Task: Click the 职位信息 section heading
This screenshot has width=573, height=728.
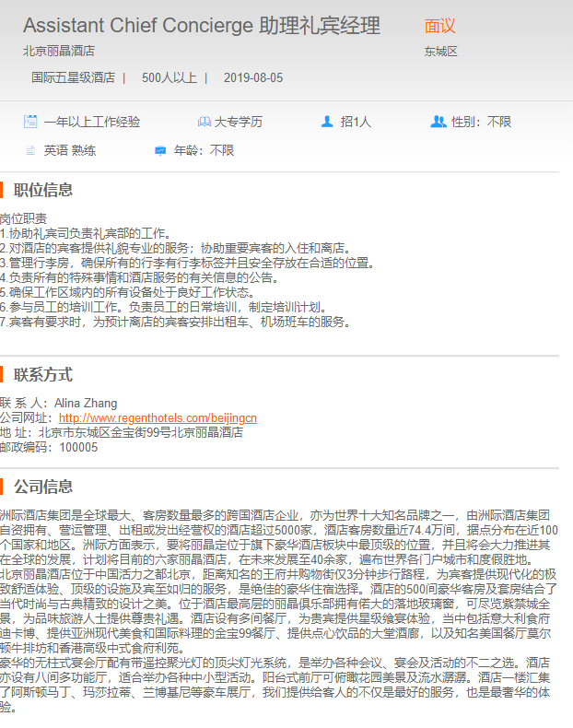Action: click(43, 191)
